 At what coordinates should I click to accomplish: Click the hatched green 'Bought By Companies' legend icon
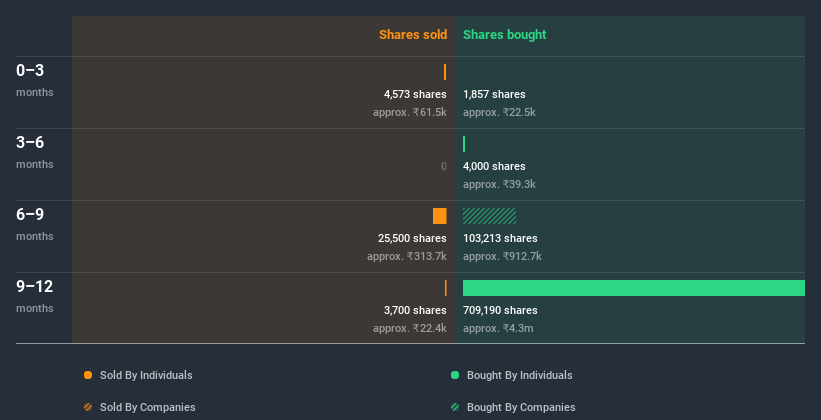(x=455, y=407)
